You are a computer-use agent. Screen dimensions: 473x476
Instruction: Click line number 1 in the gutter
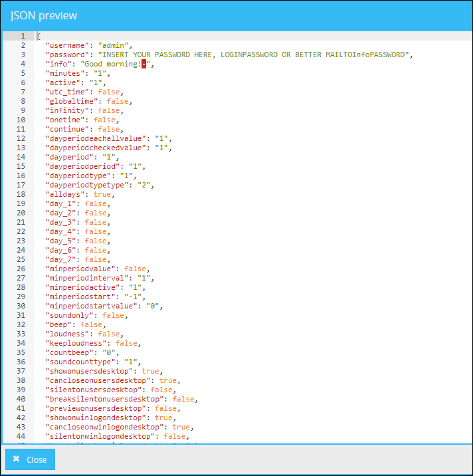tap(23, 36)
